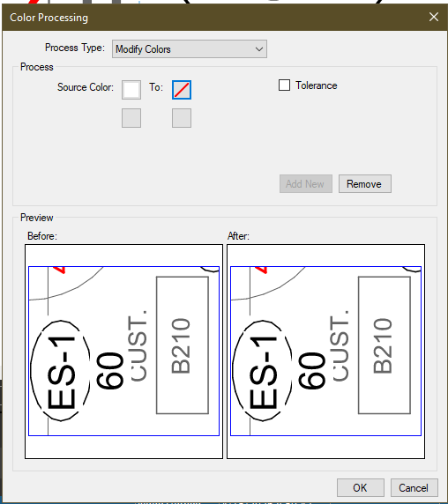Confirm with the OK button
The width and height of the screenshot is (448, 504).
tap(361, 487)
